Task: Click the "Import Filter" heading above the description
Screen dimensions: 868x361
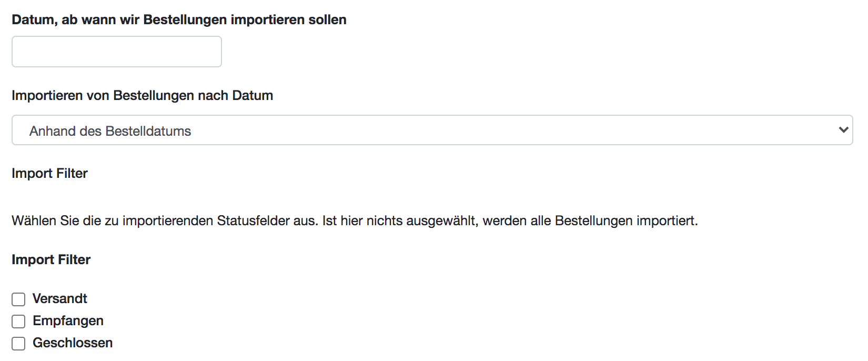Action: pyautogui.click(x=49, y=174)
